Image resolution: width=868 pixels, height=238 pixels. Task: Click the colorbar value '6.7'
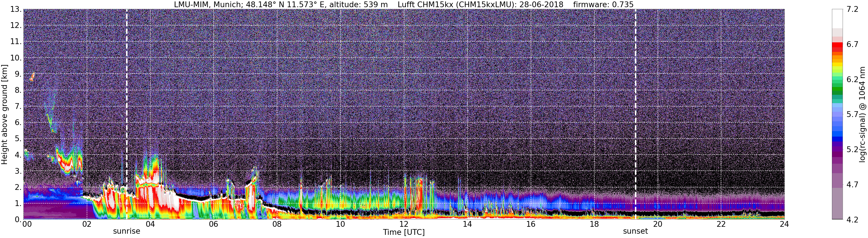[x=852, y=44]
